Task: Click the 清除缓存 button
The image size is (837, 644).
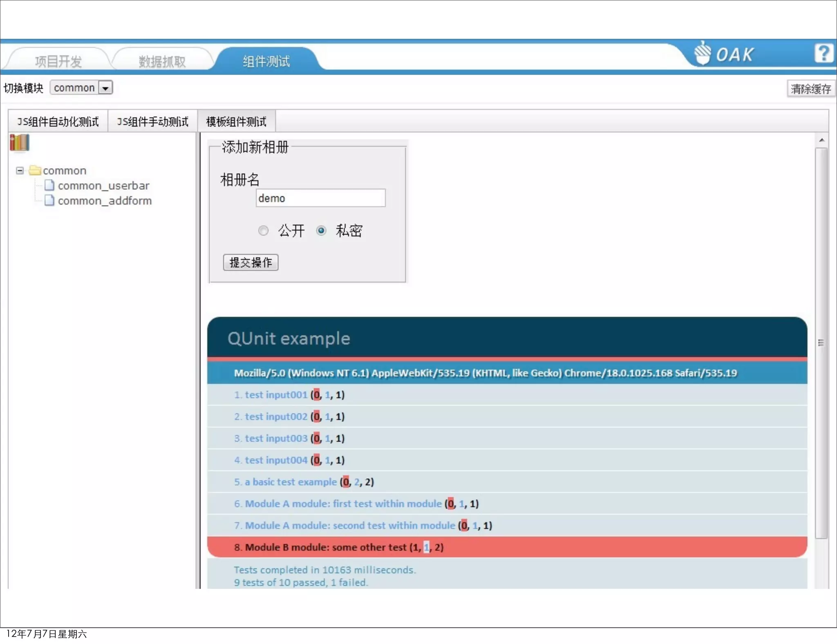Action: [x=810, y=89]
